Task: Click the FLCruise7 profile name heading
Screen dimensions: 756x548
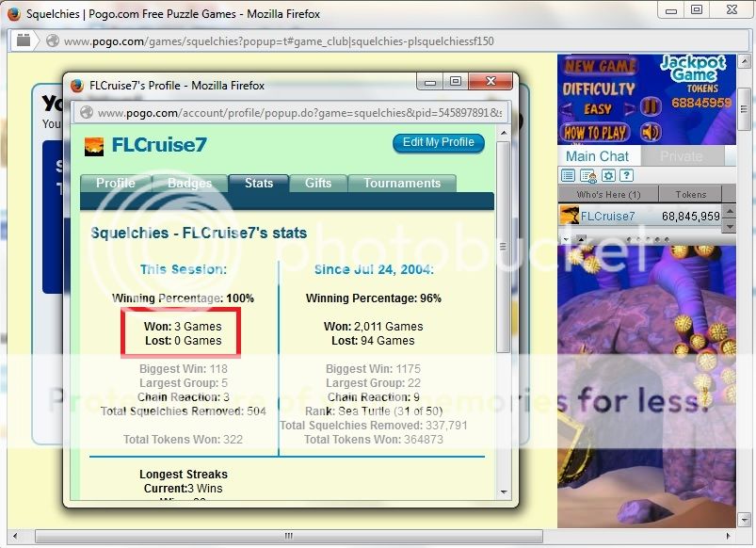Action: click(x=160, y=145)
